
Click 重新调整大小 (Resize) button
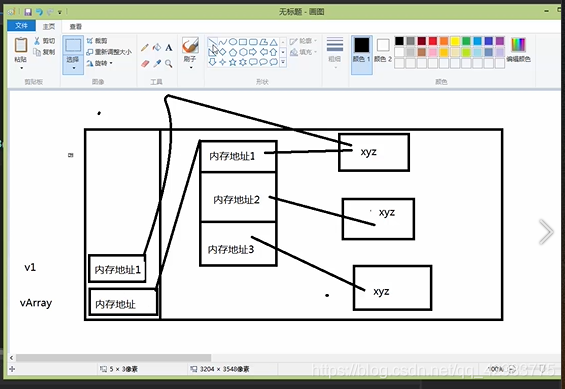point(109,52)
